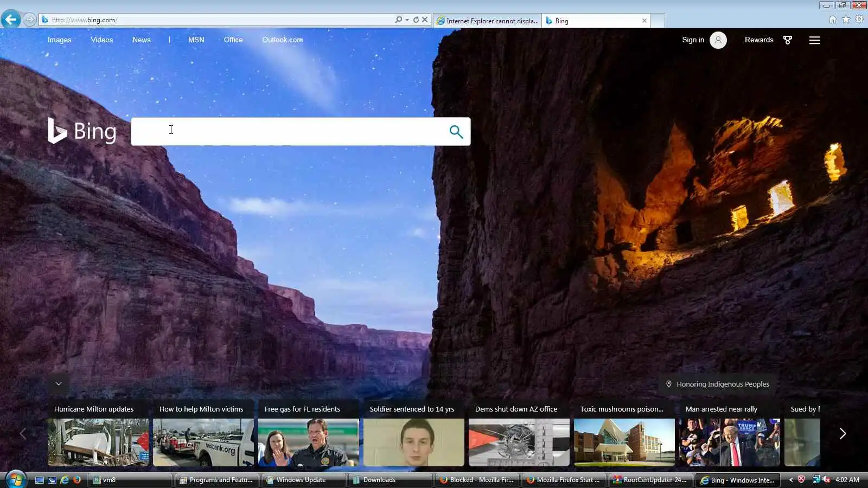
Task: Open the Free gas for FL residents thumbnail
Action: point(309,442)
